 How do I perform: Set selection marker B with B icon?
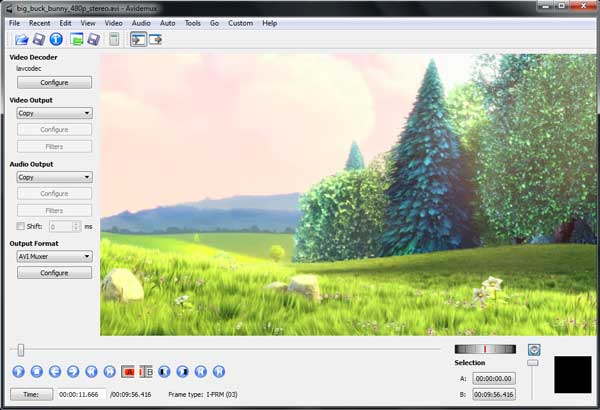click(x=146, y=371)
